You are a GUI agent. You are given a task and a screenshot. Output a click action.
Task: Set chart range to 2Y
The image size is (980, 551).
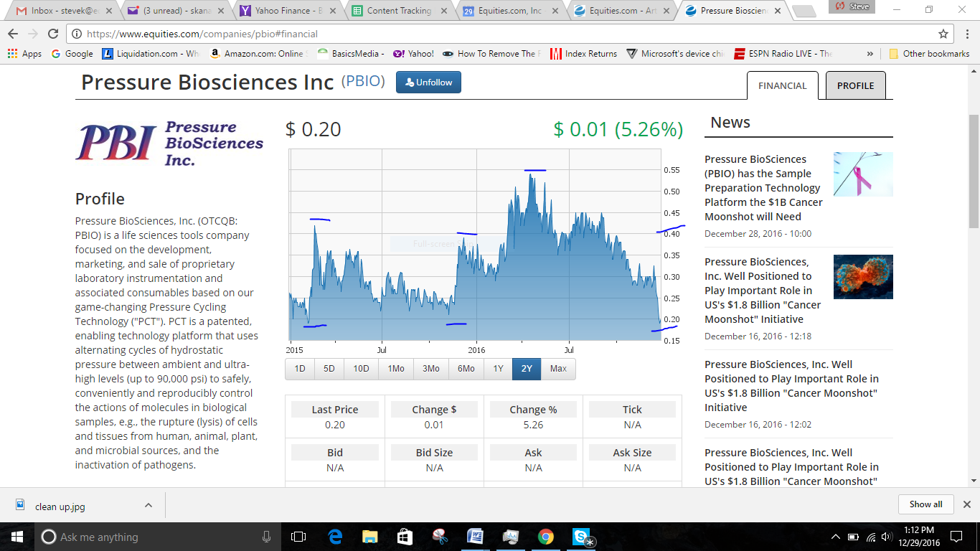click(527, 369)
